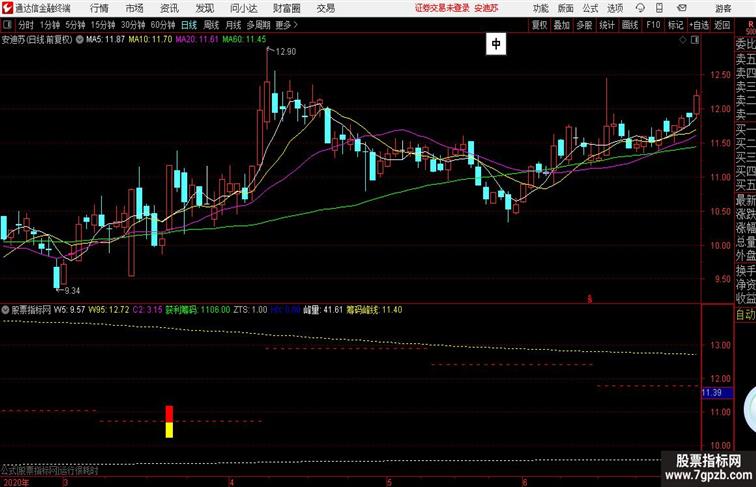Open the 发现 menu
The width and height of the screenshot is (756, 487).
204,8
